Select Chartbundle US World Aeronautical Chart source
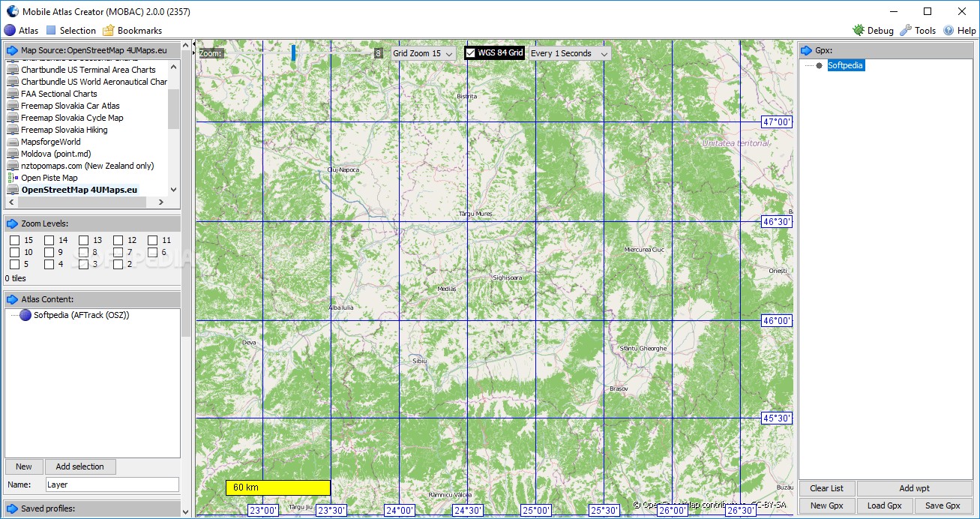This screenshot has width=980, height=519. (94, 82)
